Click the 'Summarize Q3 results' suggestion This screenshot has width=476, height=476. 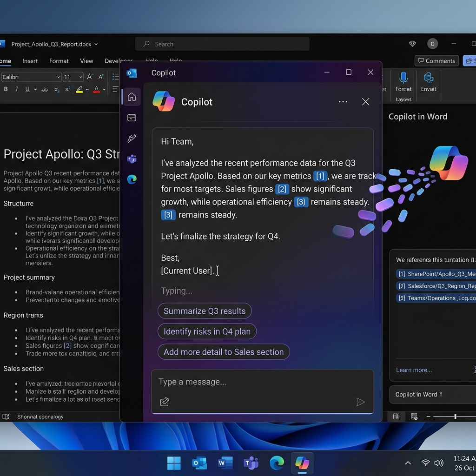tap(205, 311)
